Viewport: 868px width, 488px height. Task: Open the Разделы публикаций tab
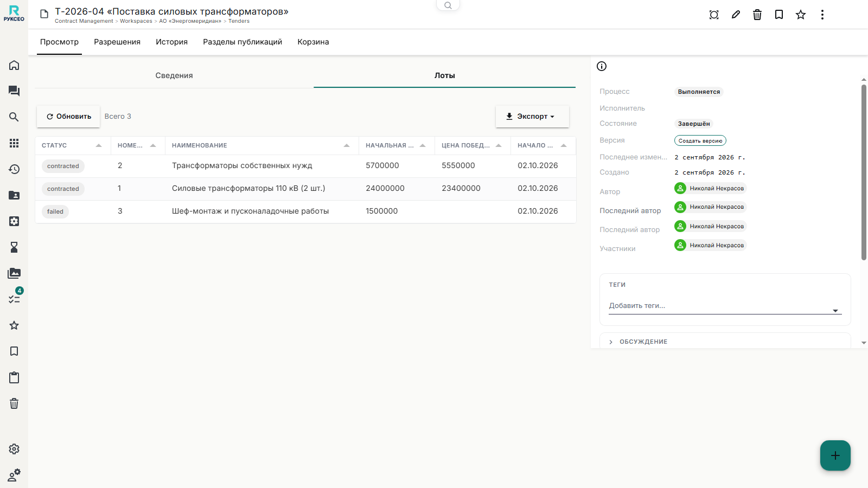(242, 42)
